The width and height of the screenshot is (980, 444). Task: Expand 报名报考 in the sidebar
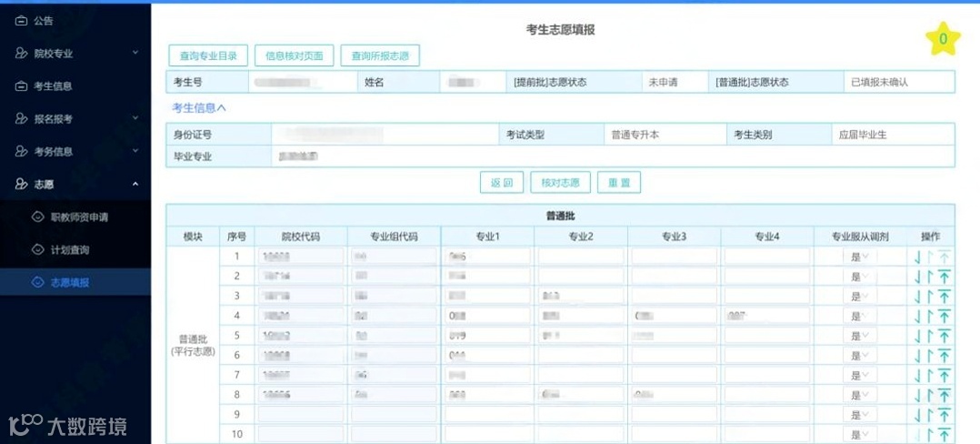coord(75,119)
